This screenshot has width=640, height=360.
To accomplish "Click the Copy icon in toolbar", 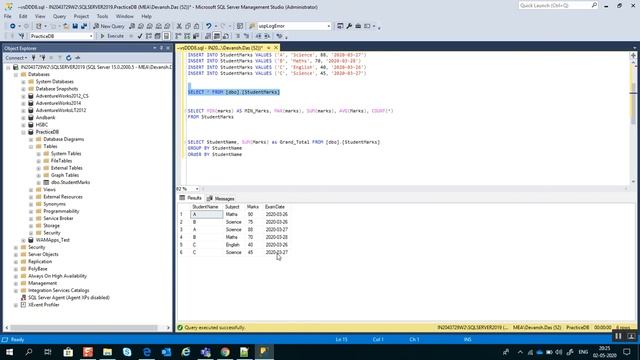I will [188, 26].
